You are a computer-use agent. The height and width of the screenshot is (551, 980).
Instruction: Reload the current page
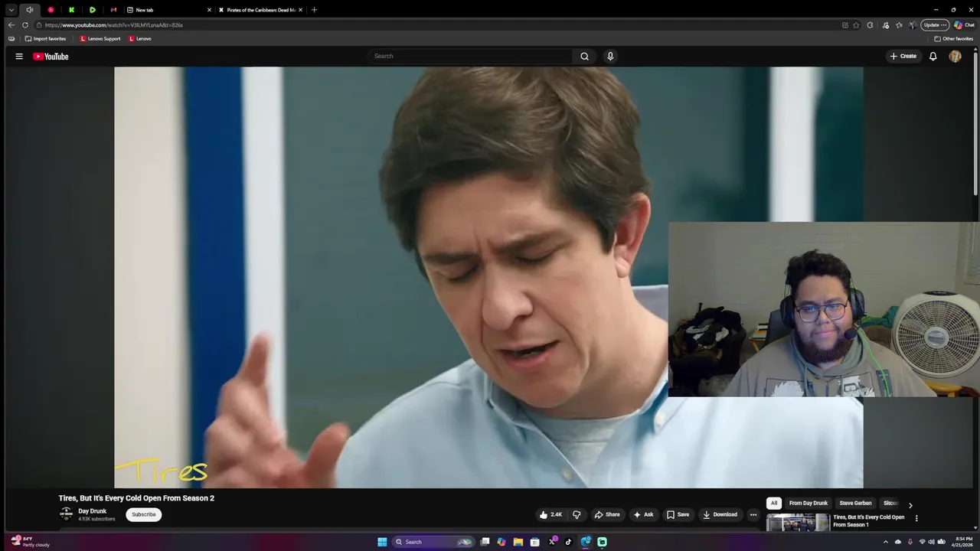[24, 24]
